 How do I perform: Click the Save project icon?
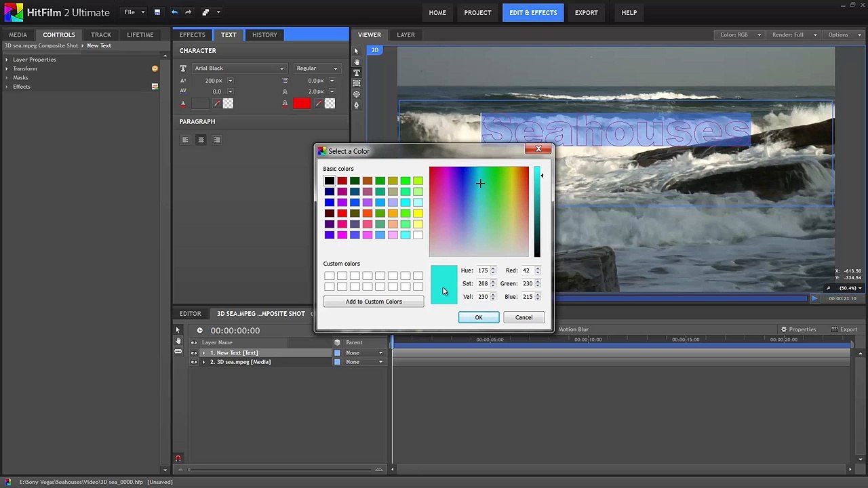point(157,12)
